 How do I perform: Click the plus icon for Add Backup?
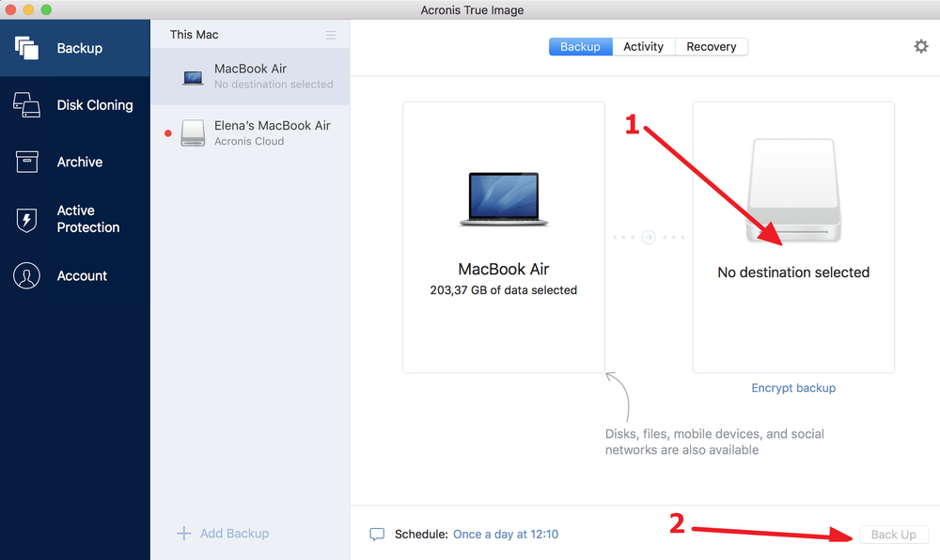184,533
